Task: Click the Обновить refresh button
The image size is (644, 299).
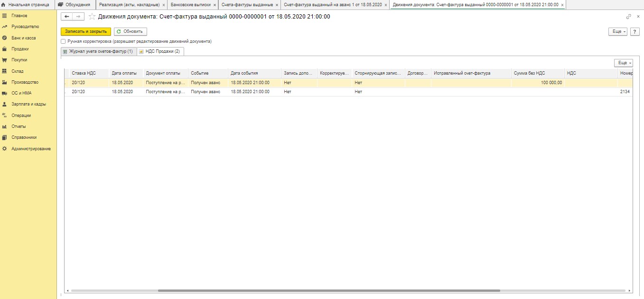Action: [x=130, y=31]
